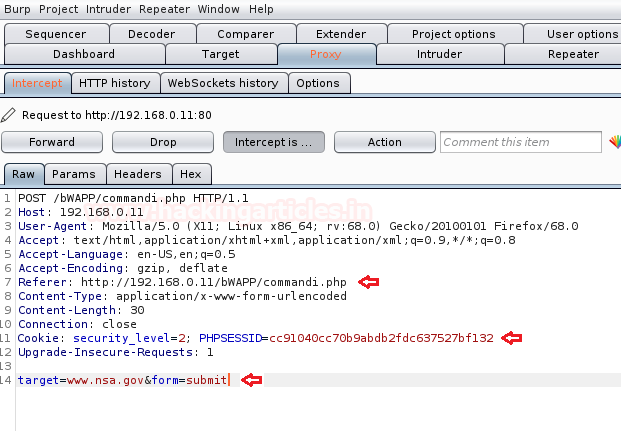Click the Forward button

52,142
